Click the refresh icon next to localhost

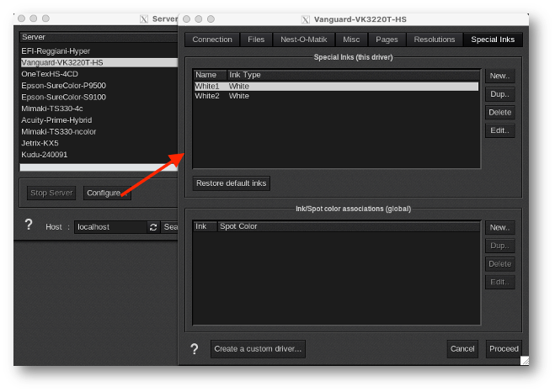pyautogui.click(x=153, y=227)
